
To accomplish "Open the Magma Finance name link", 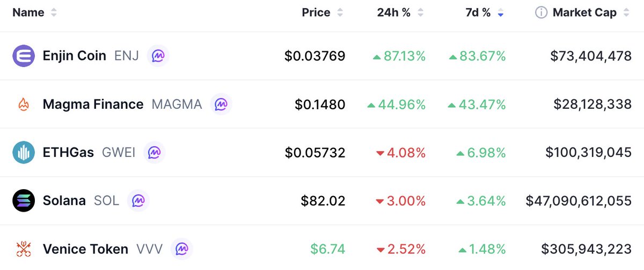I will click(93, 104).
